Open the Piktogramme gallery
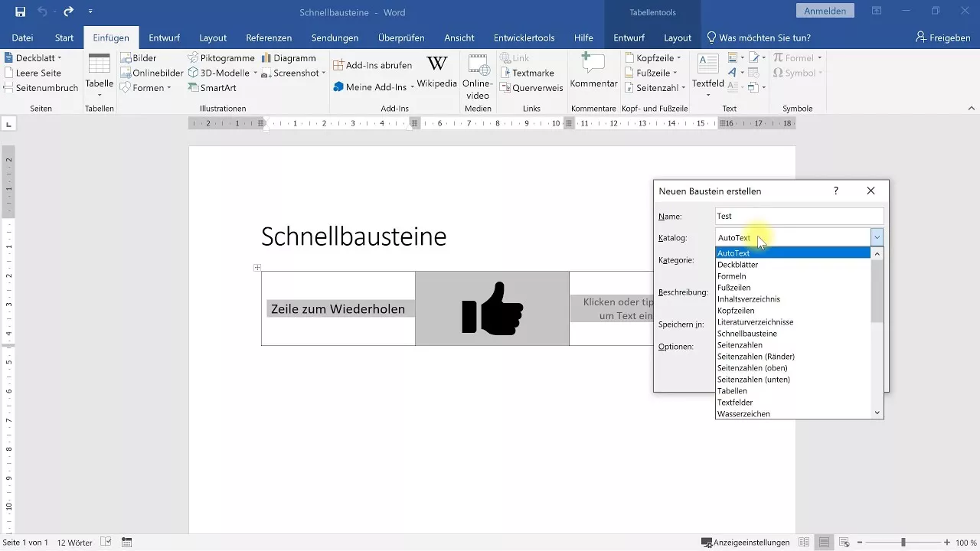The image size is (980, 551). 224,57
